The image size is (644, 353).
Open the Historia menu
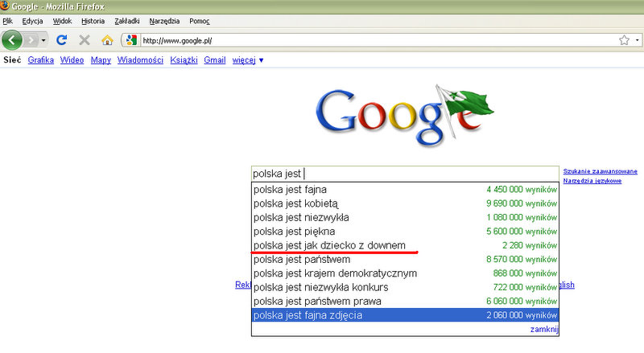tap(93, 21)
